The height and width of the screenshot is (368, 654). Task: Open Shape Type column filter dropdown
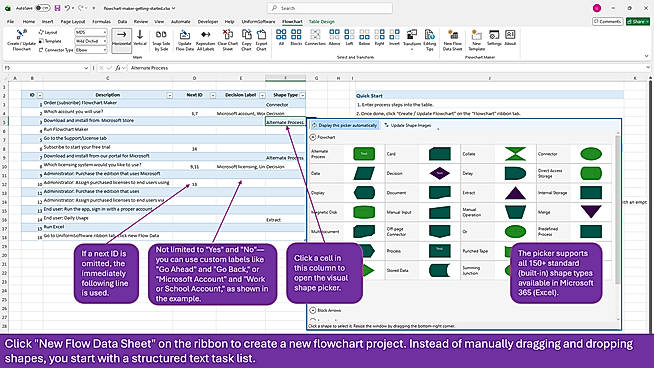click(302, 96)
